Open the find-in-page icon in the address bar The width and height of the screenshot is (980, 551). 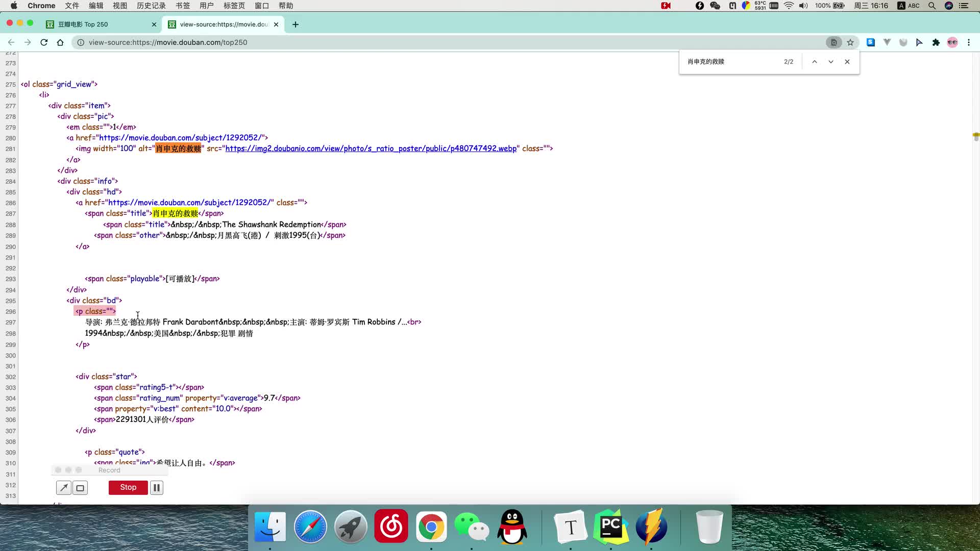[834, 42]
